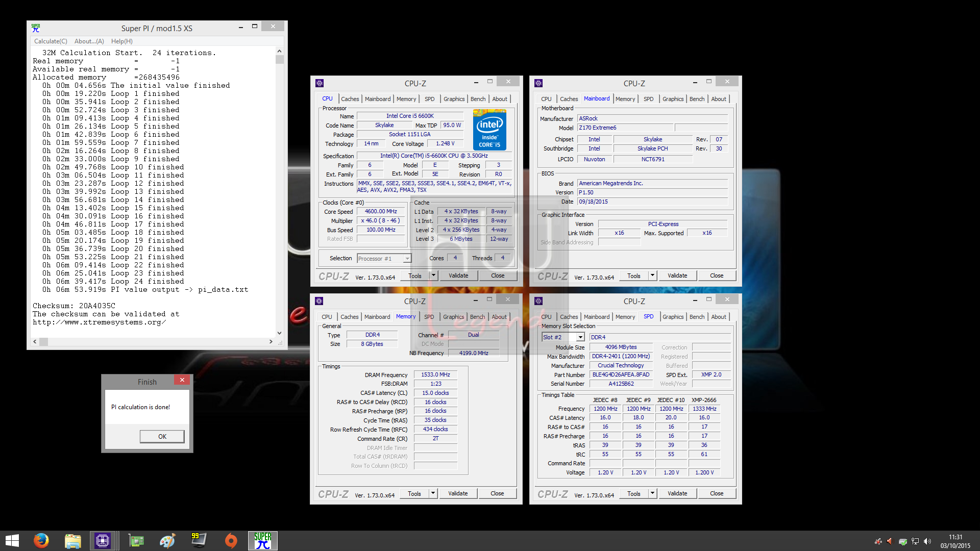
Task: Click title bar icon of CPU-Z SPD-tab window
Action: pos(538,301)
